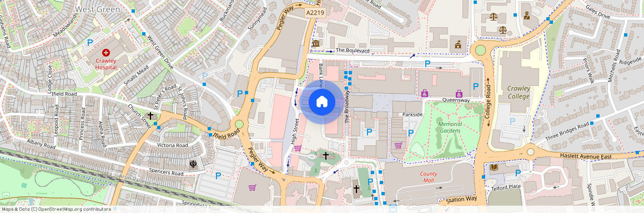The height and width of the screenshot is (213, 644).
Task: Select the church cross icon on Church Street
Action: click(151, 116)
